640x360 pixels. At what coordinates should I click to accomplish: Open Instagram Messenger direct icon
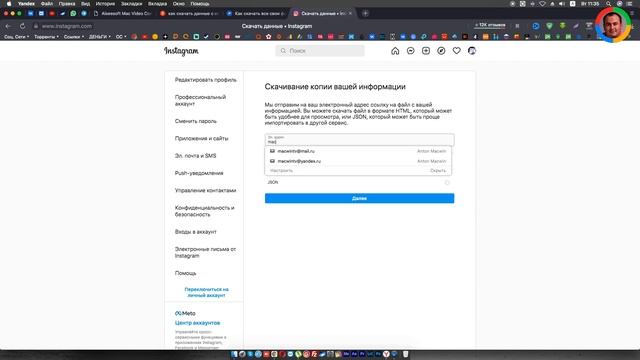pos(411,51)
